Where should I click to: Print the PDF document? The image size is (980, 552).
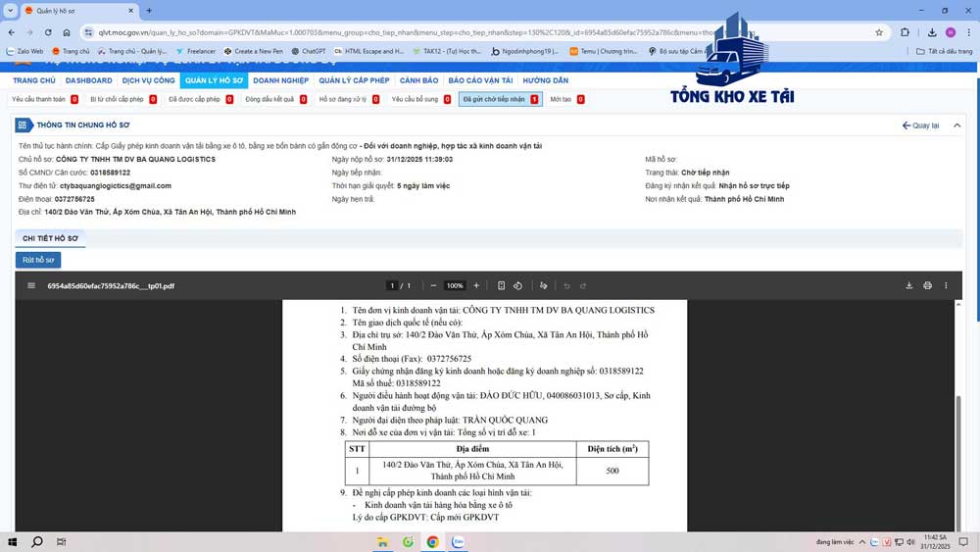(927, 286)
